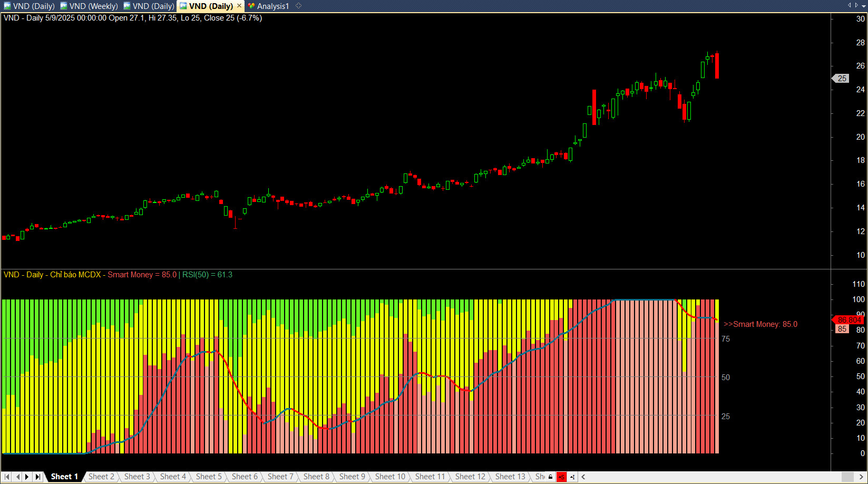
Task: Toggle the chart lock icon
Action: tap(551, 477)
